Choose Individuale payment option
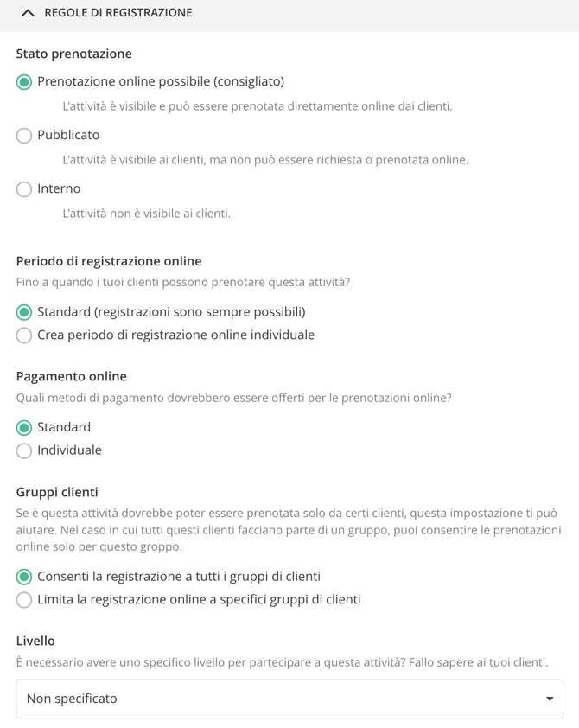Image resolution: width=579 pixels, height=728 pixels. (24, 450)
